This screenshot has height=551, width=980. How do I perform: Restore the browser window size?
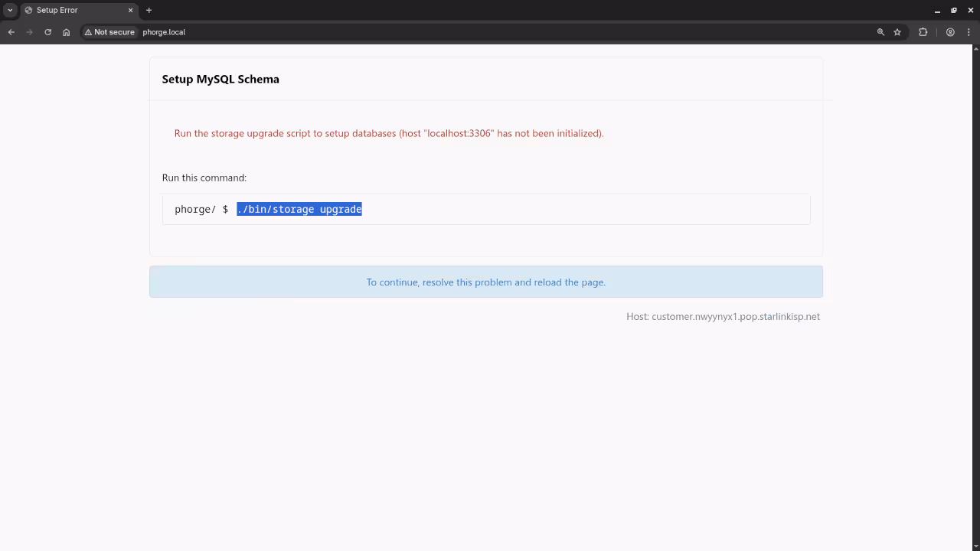pyautogui.click(x=954, y=10)
